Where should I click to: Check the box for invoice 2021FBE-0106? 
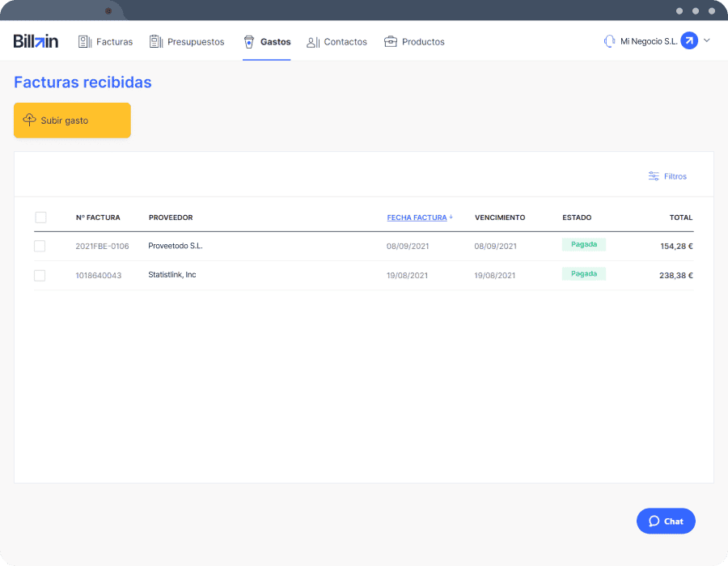tap(40, 246)
